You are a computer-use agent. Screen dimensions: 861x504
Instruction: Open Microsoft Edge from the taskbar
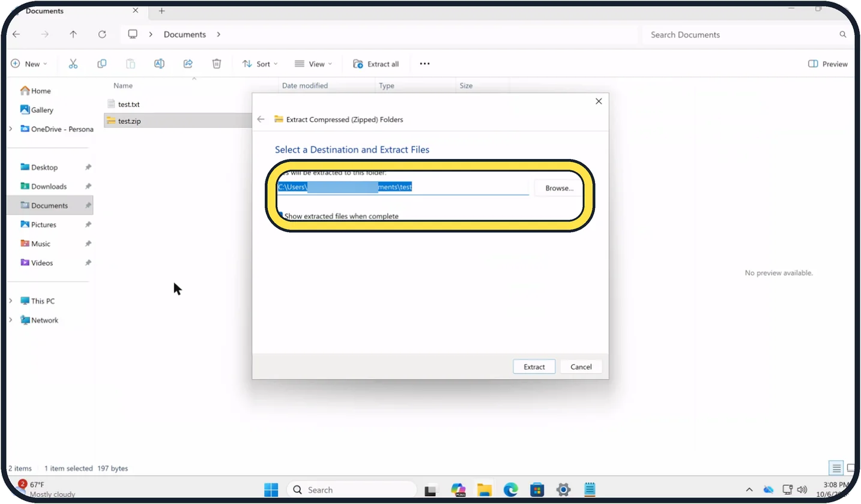coord(510,490)
